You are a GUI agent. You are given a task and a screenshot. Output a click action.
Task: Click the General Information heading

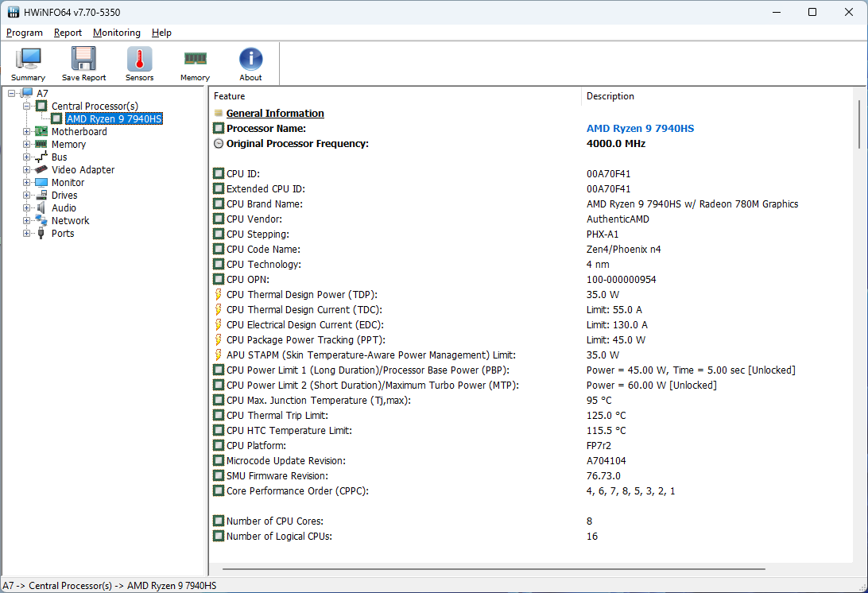point(275,113)
